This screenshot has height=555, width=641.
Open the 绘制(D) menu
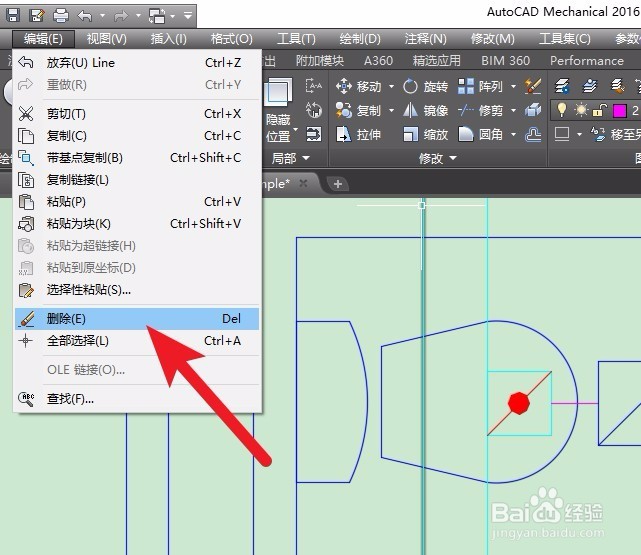click(x=360, y=39)
